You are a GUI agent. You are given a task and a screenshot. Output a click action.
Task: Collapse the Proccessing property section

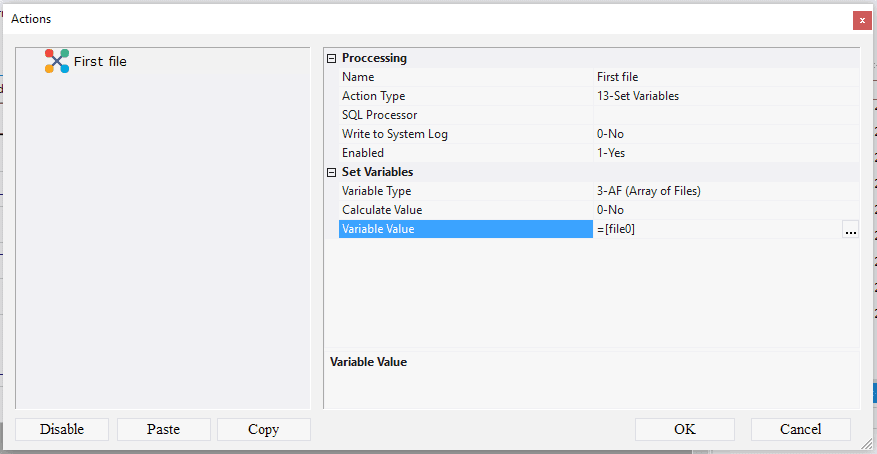coord(332,58)
